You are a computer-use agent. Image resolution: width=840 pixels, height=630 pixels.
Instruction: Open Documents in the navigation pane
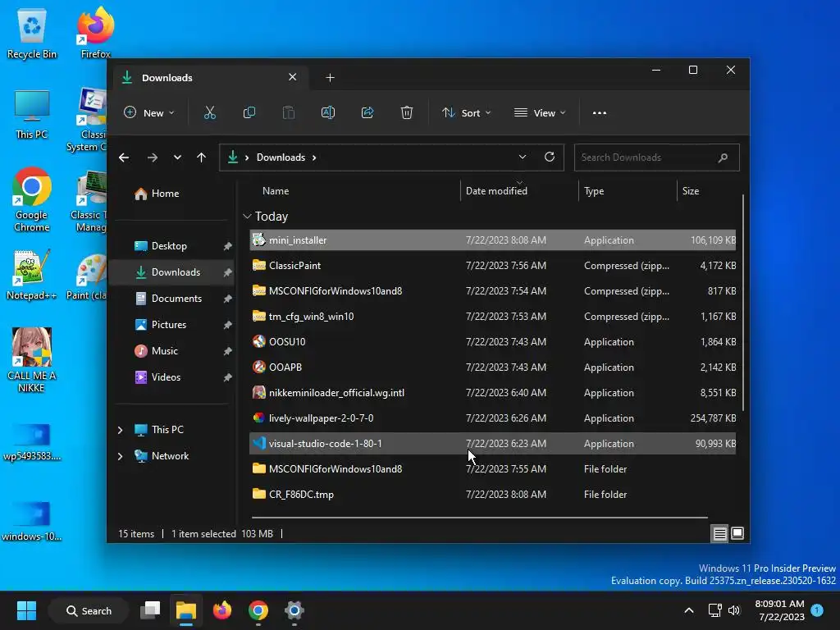click(x=176, y=299)
